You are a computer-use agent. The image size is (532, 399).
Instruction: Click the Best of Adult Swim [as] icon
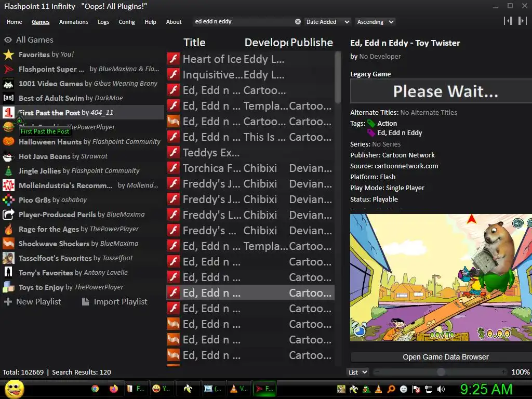(x=8, y=98)
